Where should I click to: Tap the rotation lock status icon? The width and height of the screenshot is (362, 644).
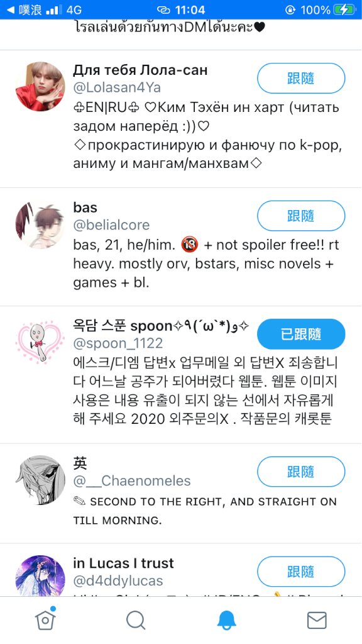pyautogui.click(x=291, y=10)
